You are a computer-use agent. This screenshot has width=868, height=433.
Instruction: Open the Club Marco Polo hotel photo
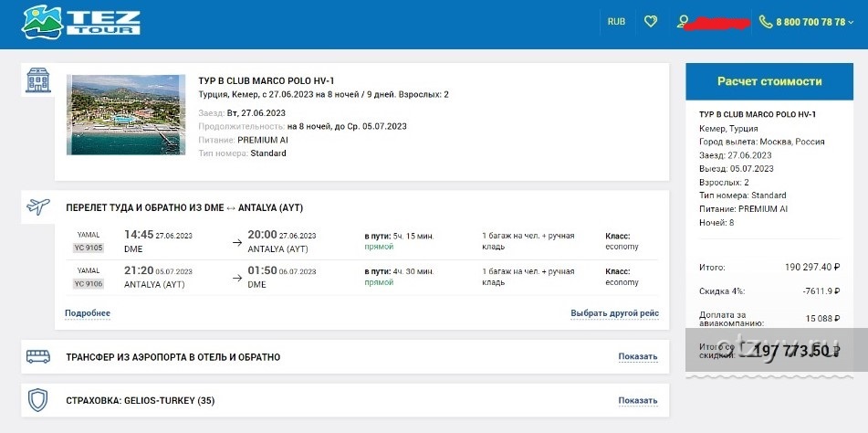pos(126,115)
